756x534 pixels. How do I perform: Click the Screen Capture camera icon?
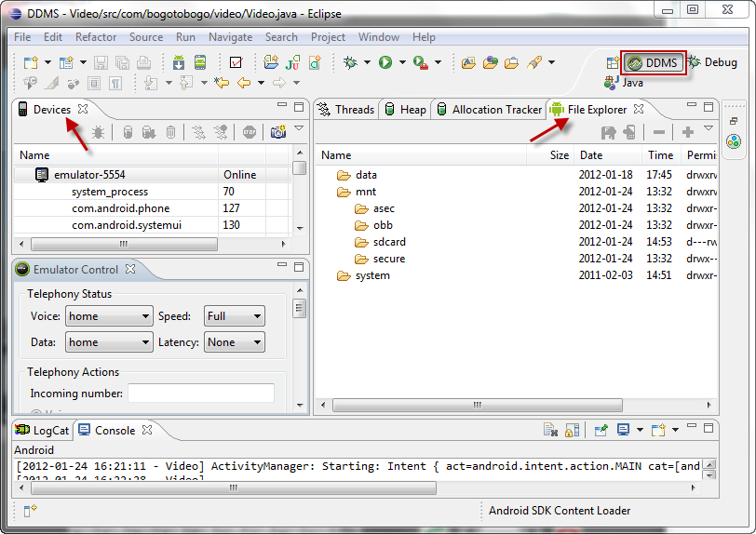278,132
